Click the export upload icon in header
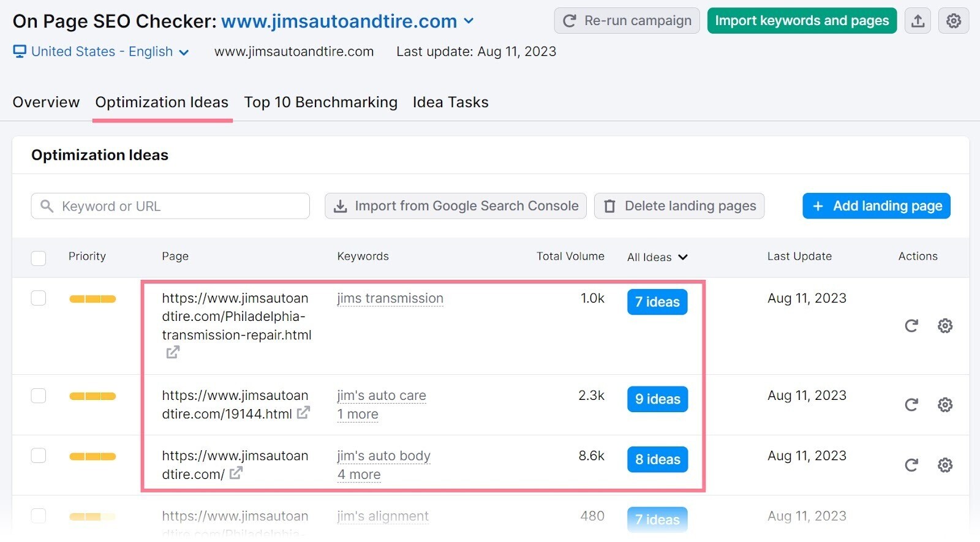980x542 pixels. pyautogui.click(x=918, y=21)
